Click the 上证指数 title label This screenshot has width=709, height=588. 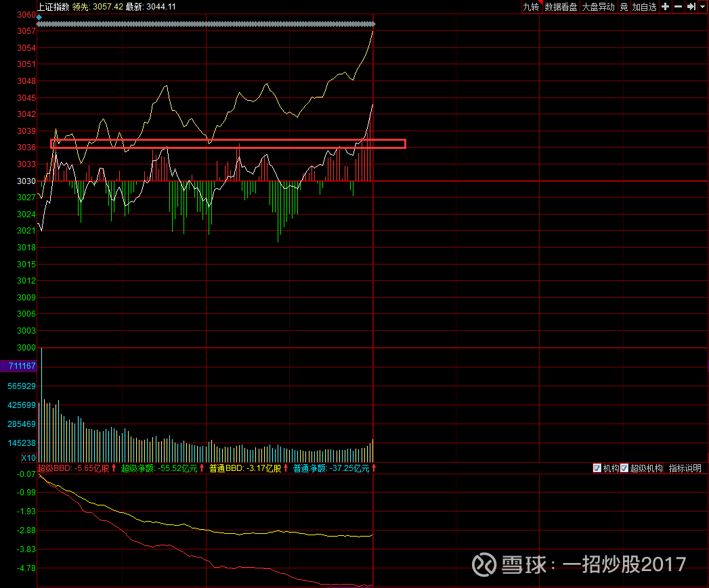click(x=53, y=7)
